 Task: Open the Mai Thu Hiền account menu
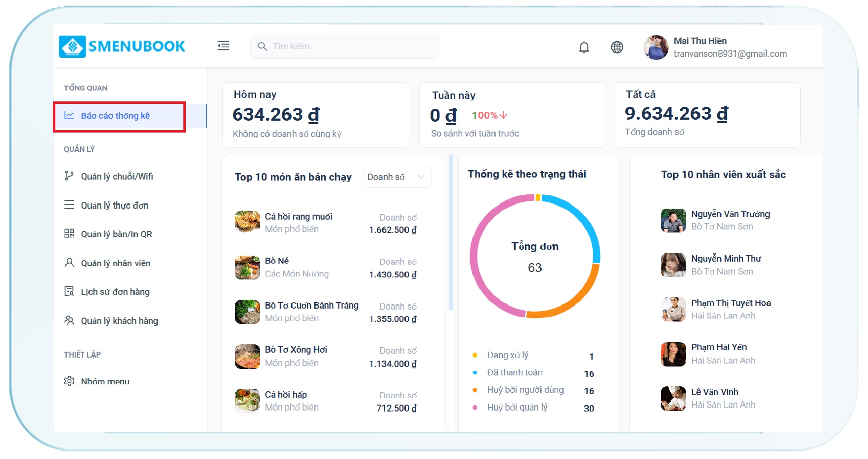pyautogui.click(x=715, y=47)
